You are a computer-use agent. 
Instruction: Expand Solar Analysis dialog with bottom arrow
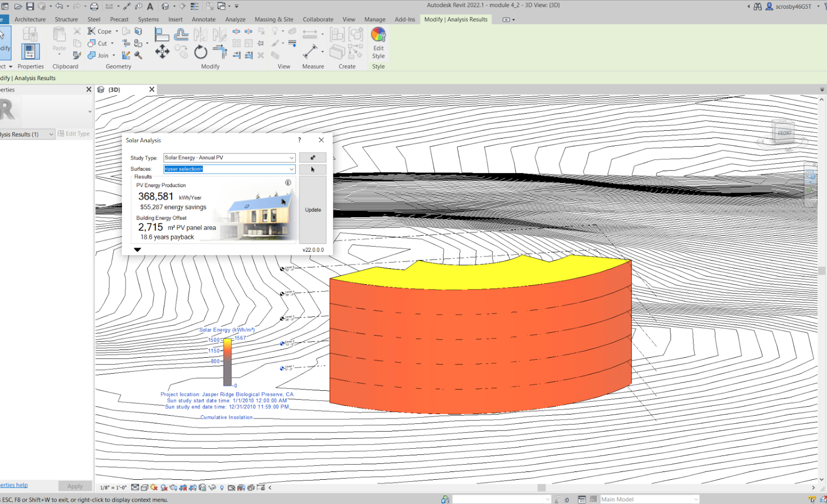[x=137, y=250]
